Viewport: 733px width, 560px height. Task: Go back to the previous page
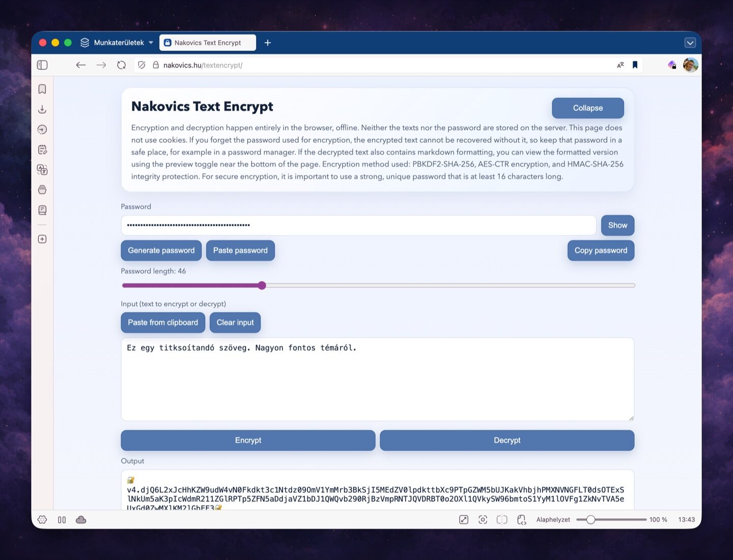point(81,65)
